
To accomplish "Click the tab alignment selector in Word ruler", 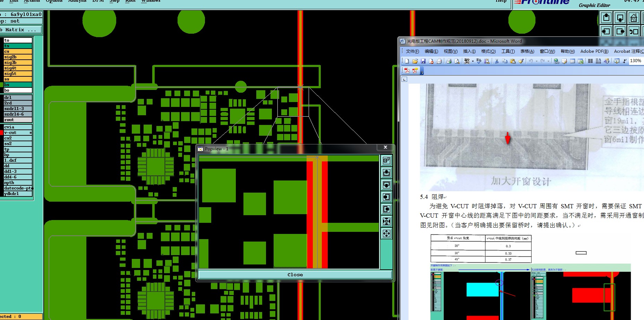I will click(x=404, y=79).
